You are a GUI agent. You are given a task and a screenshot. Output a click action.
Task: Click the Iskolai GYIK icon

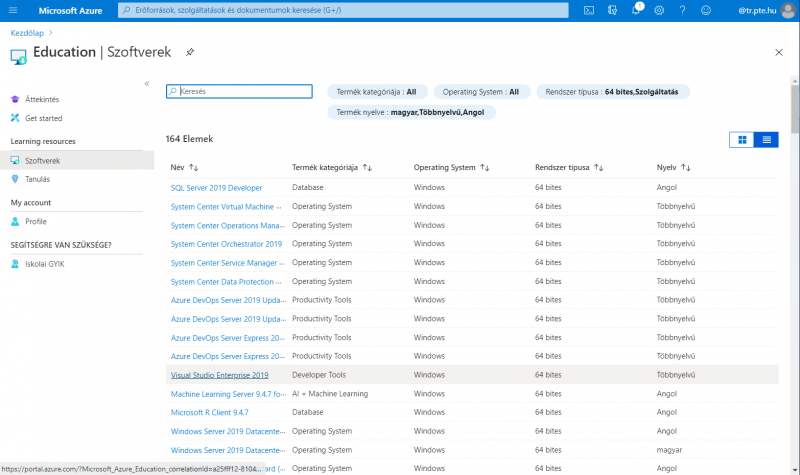pos(15,264)
